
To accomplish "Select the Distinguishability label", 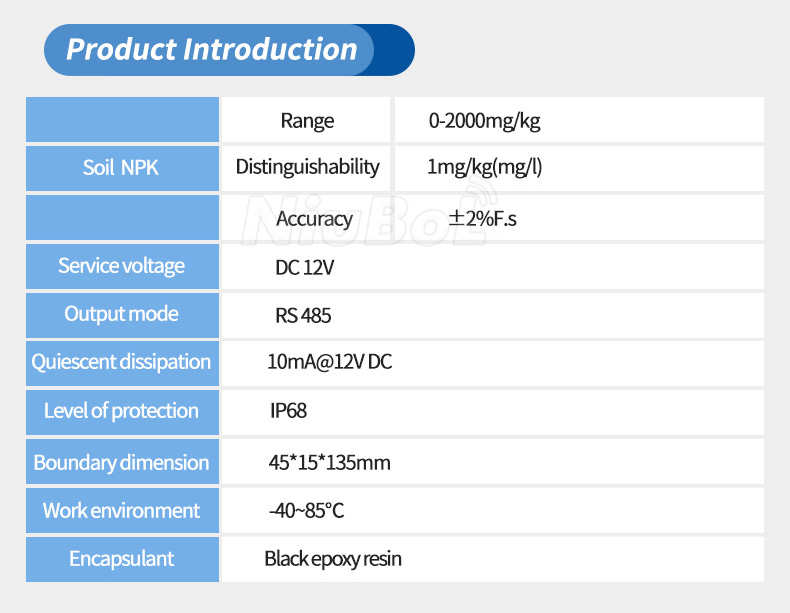I will tap(307, 167).
